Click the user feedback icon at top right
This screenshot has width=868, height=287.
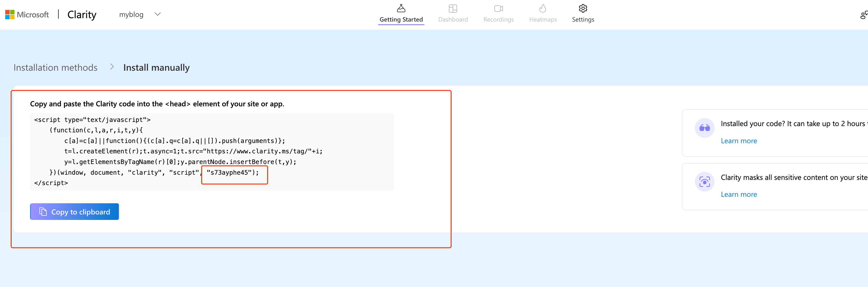(x=864, y=15)
